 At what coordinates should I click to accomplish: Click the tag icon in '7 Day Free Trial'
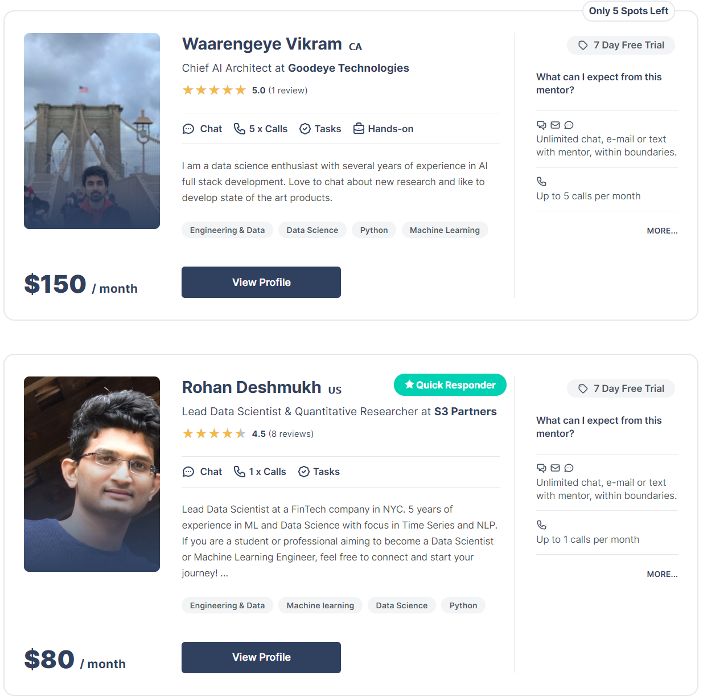[x=582, y=44]
